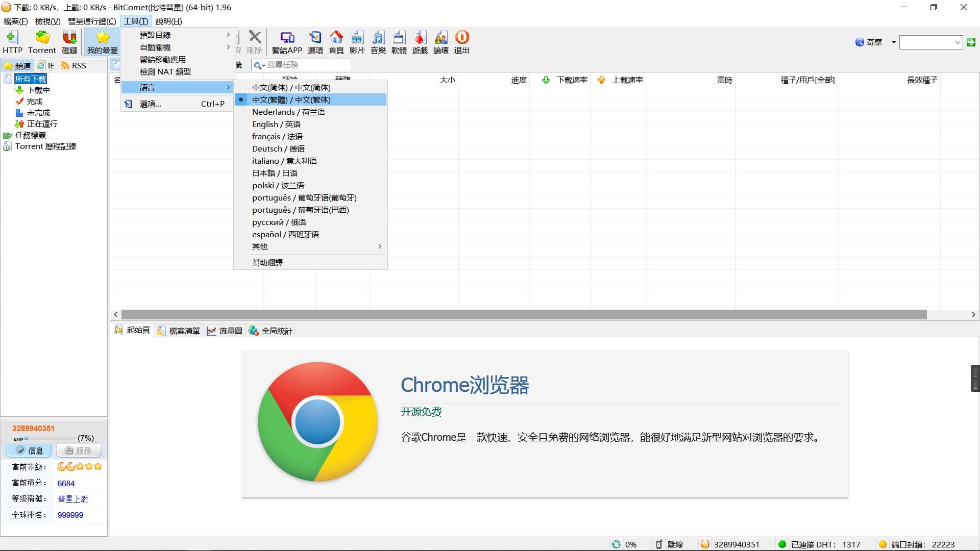Open the top-right search combo box dropdown
This screenshot has width=980, height=551.
tap(958, 43)
